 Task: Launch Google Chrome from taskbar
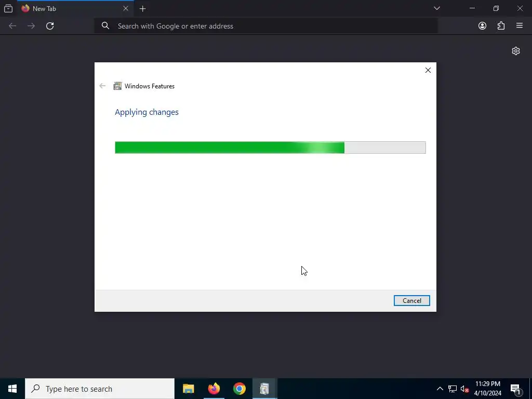click(x=239, y=389)
